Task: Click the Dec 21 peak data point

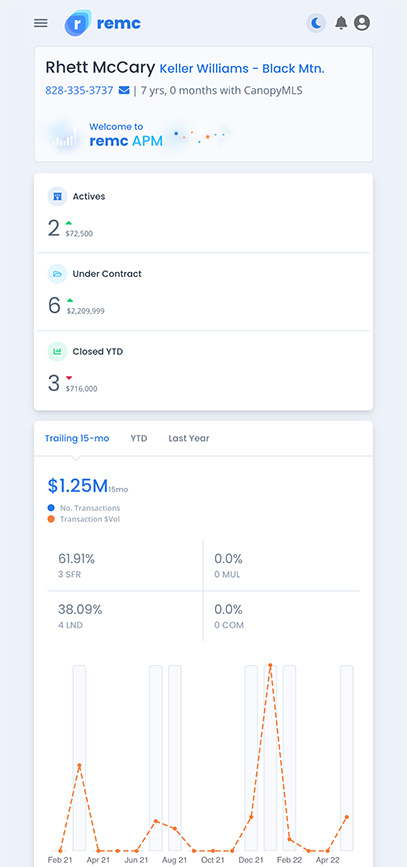Action: pyautogui.click(x=270, y=665)
